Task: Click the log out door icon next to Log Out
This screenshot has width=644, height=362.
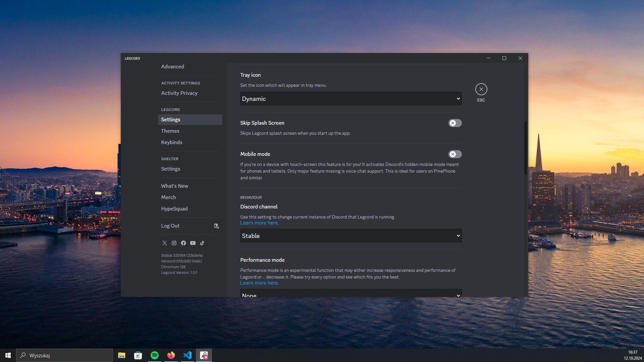Action: (x=216, y=226)
